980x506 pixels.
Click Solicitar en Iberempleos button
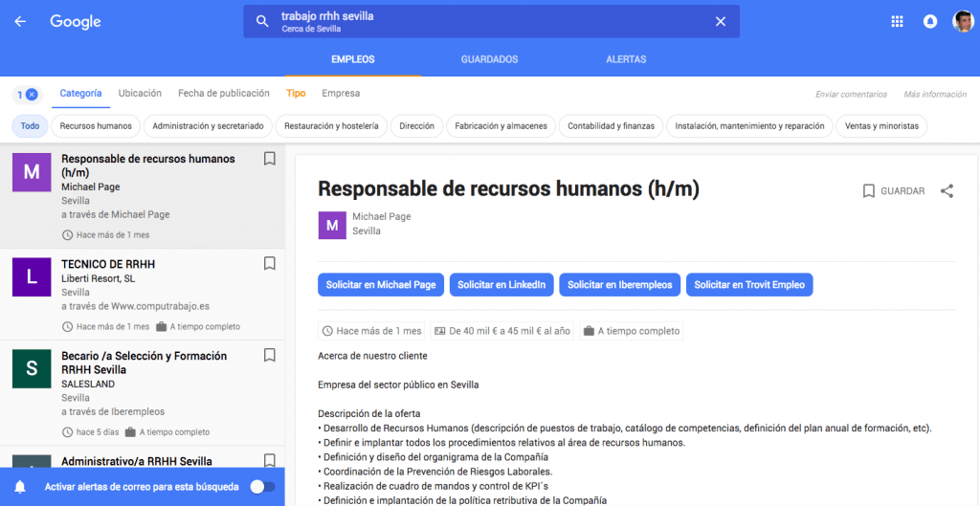coord(620,284)
